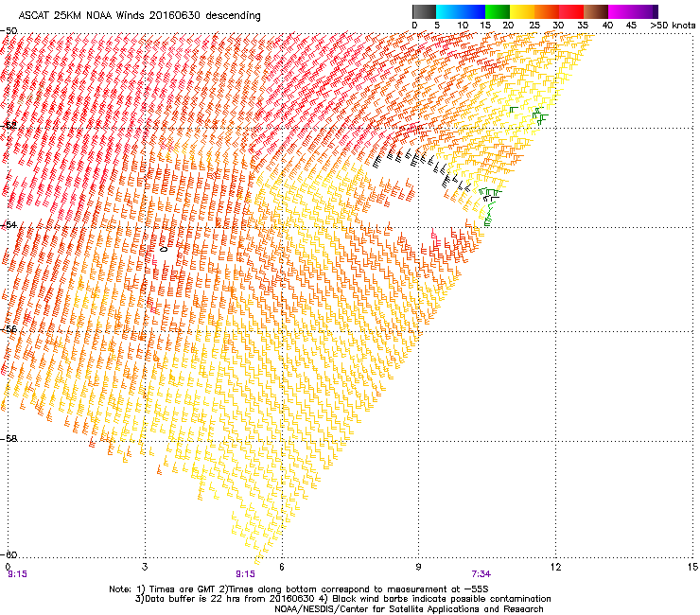Viewport: 700px width, 615px height.
Task: Click the "25" label under the color bar
Action: point(534,26)
